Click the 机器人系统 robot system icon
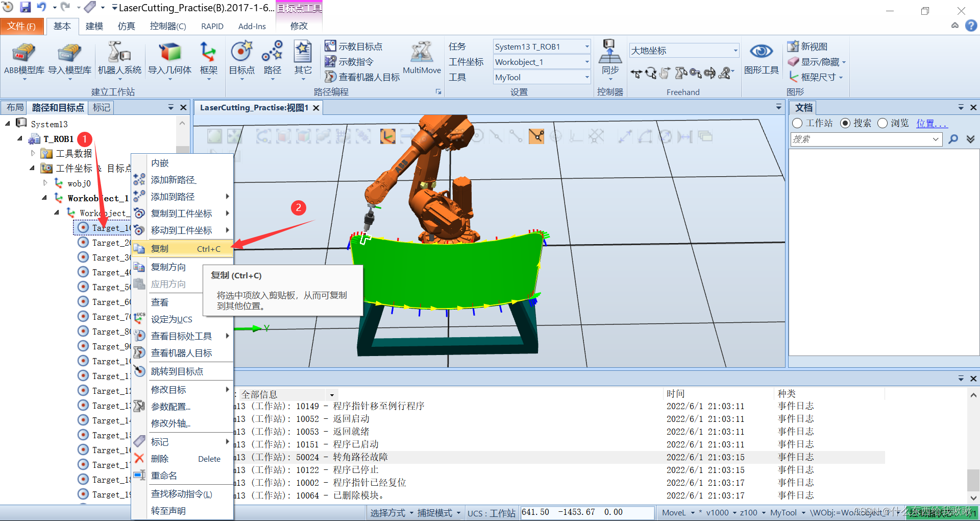980x521 pixels. [119, 60]
